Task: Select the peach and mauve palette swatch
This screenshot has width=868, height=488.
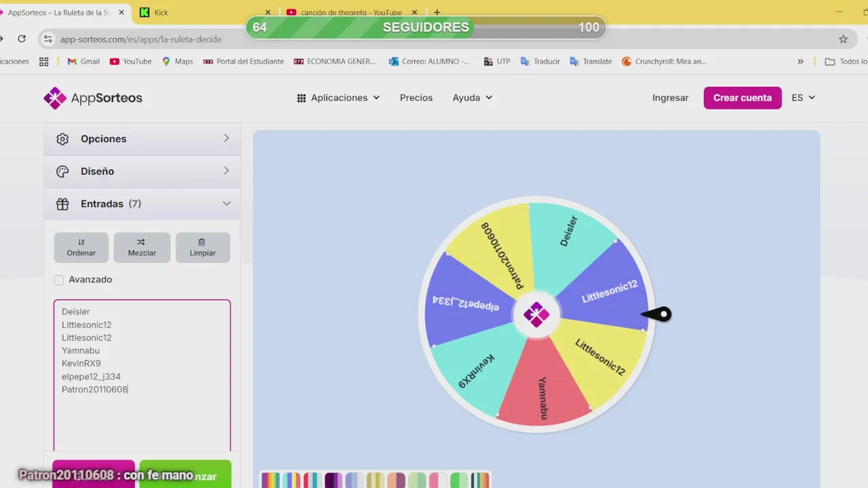Action: coord(396,481)
